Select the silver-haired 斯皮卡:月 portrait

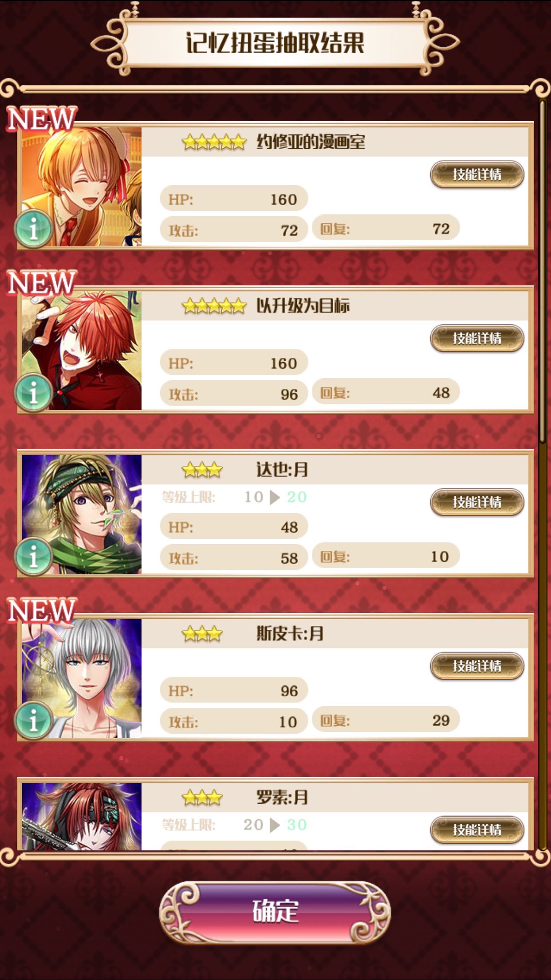coord(82,678)
